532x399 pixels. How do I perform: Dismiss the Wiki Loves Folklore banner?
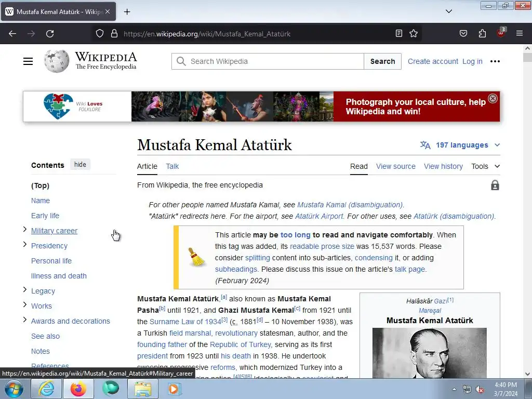tap(493, 98)
